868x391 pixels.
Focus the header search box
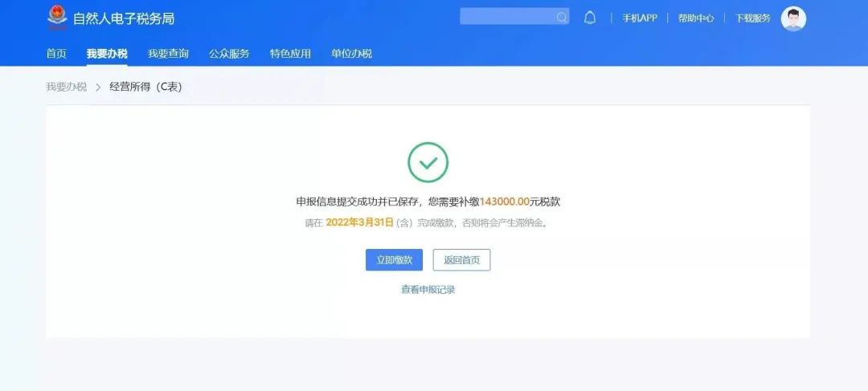click(x=514, y=17)
